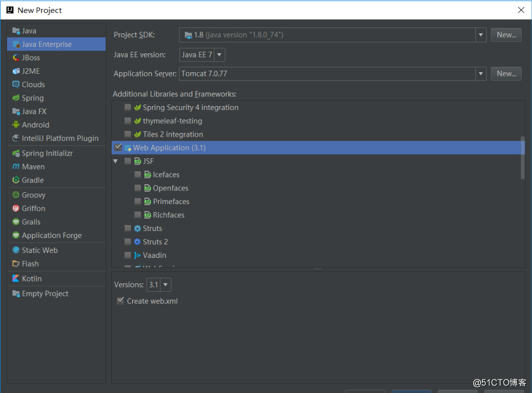Viewport: 532px width, 393px height.
Task: Toggle the Create web.xml checkbox
Action: [120, 300]
